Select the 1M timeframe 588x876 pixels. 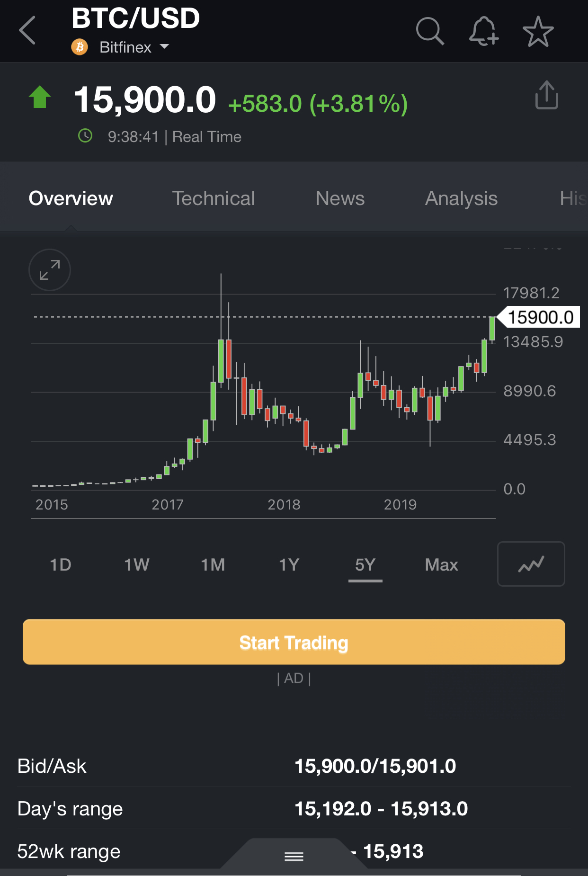click(x=213, y=564)
